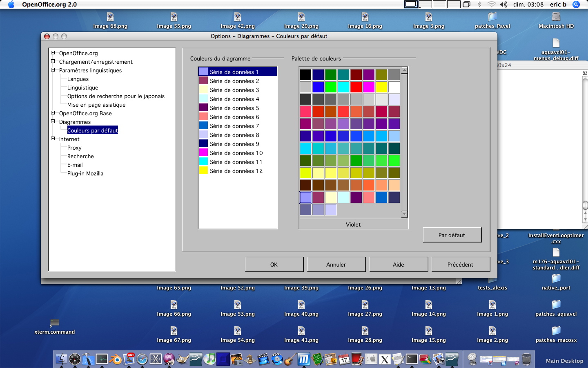This screenshot has width=588, height=368.
Task: Choose the white palette swatch
Action: click(394, 87)
